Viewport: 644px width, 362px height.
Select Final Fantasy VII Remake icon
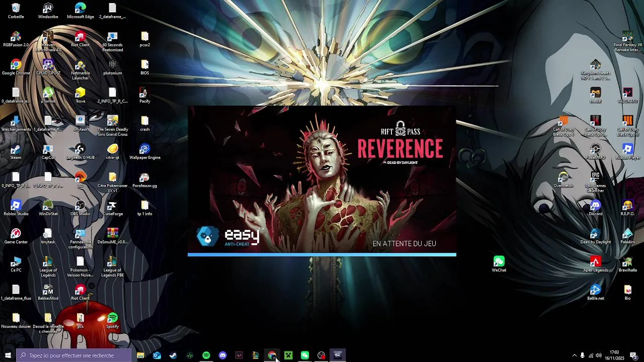(x=627, y=42)
